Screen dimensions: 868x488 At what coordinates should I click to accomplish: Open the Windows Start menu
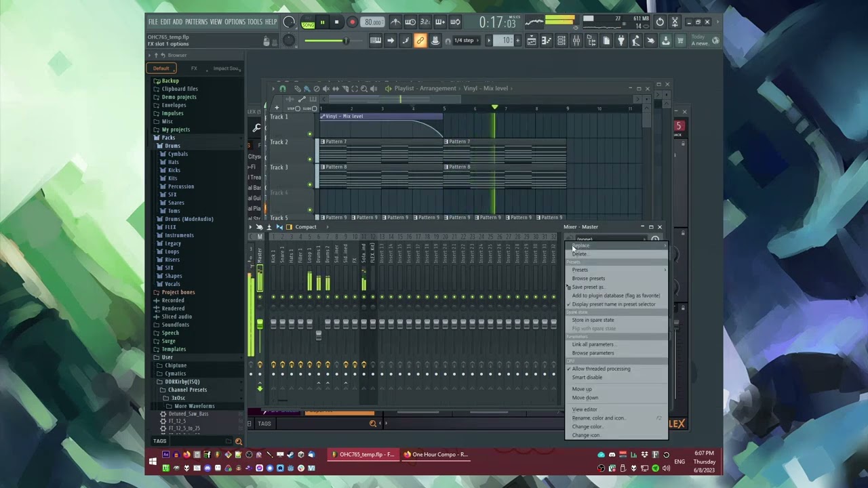pyautogui.click(x=153, y=462)
